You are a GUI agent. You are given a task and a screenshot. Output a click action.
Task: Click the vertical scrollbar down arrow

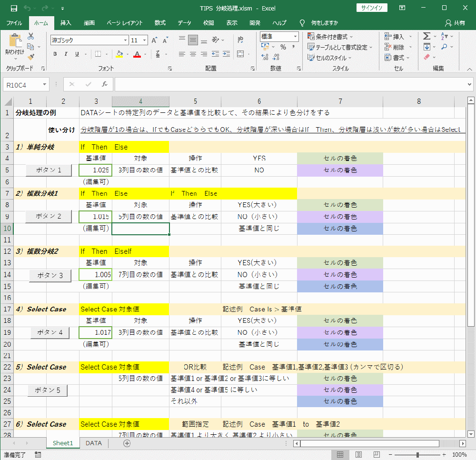tap(471, 434)
